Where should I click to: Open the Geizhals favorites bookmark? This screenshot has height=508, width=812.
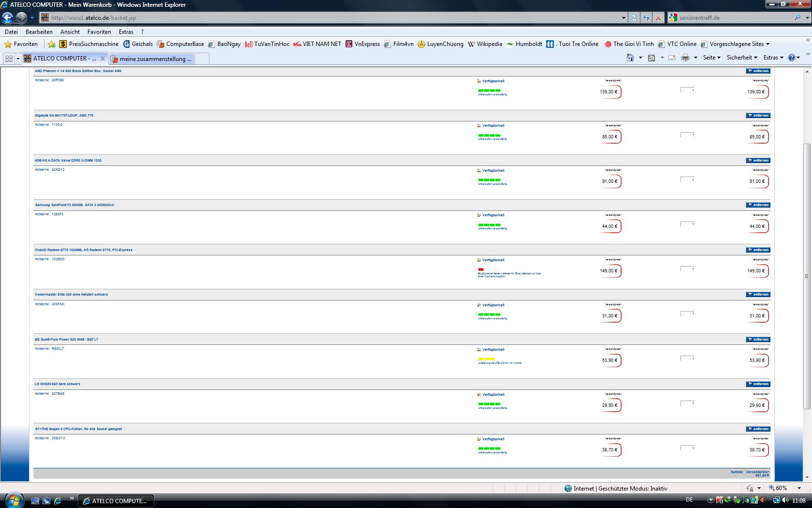[x=138, y=44]
